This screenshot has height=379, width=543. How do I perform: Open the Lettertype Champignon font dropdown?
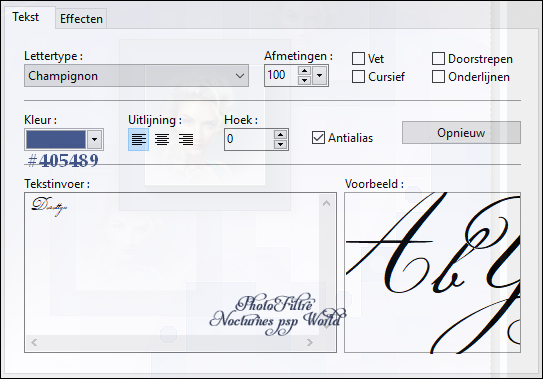point(136,76)
